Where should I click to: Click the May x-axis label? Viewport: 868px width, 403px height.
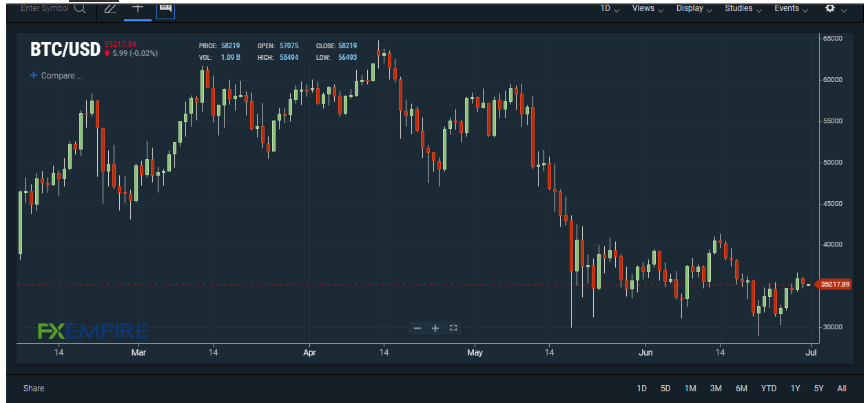pyautogui.click(x=475, y=353)
